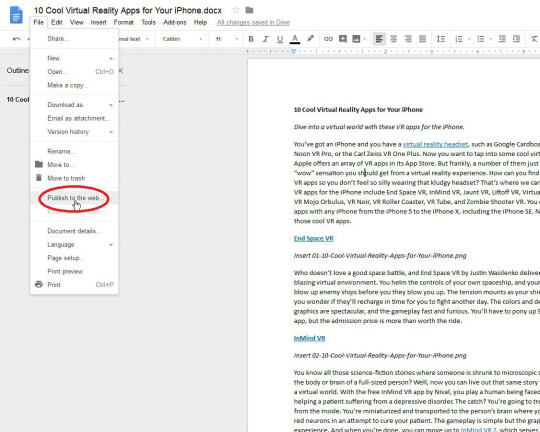The height and width of the screenshot is (432, 540).
Task: Click the Insert link icon
Action: 328,39
